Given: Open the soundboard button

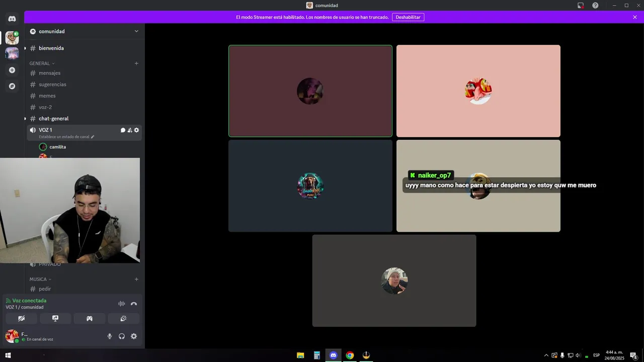Looking at the screenshot, I should (x=123, y=318).
